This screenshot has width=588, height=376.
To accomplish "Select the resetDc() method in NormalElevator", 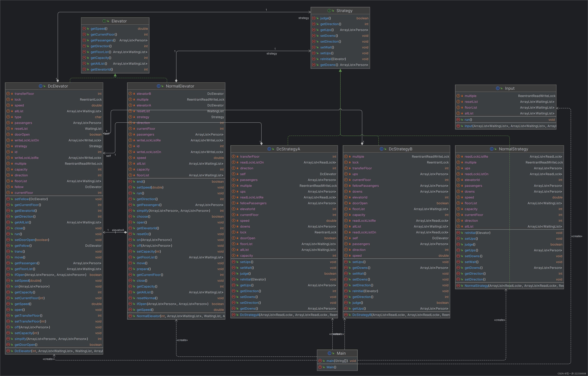I will 144,234.
